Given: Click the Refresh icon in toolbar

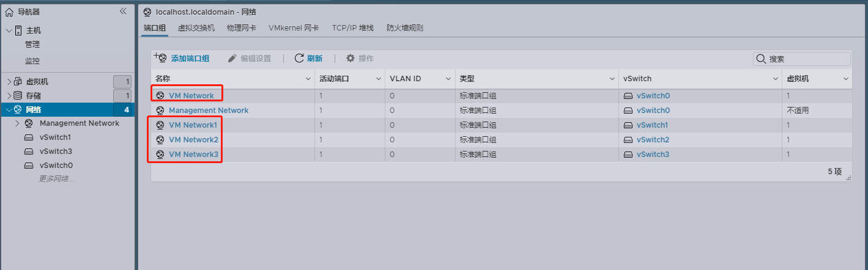Looking at the screenshot, I should coord(299,58).
